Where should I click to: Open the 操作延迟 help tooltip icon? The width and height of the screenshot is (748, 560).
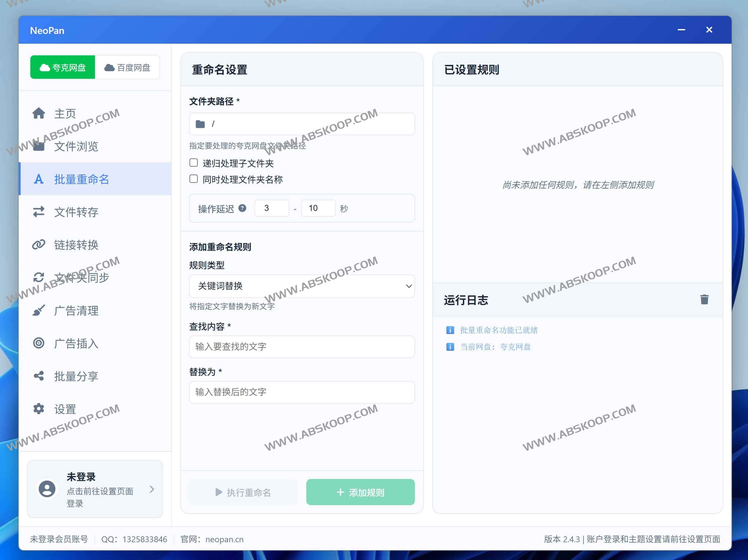tap(243, 208)
